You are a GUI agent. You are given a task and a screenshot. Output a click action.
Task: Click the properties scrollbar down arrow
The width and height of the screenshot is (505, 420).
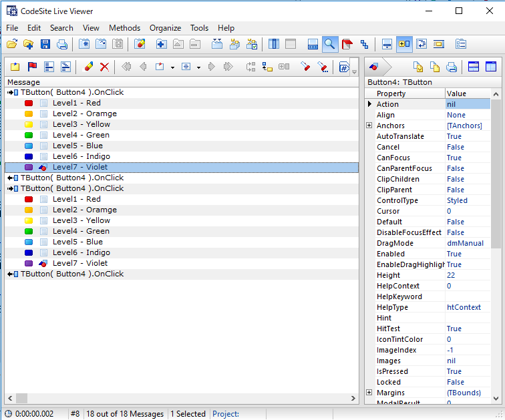coord(496,399)
